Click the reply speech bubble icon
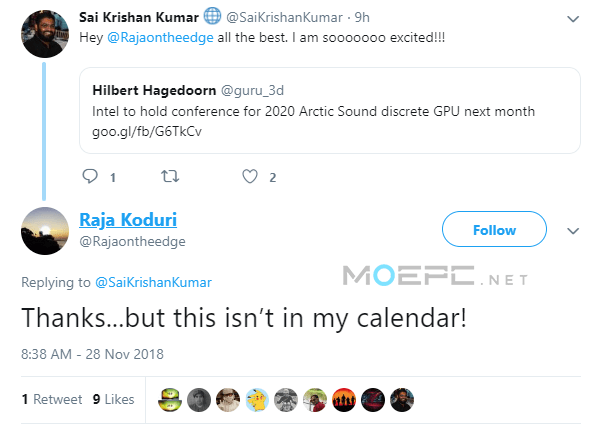The height and width of the screenshot is (436, 592). [x=90, y=176]
